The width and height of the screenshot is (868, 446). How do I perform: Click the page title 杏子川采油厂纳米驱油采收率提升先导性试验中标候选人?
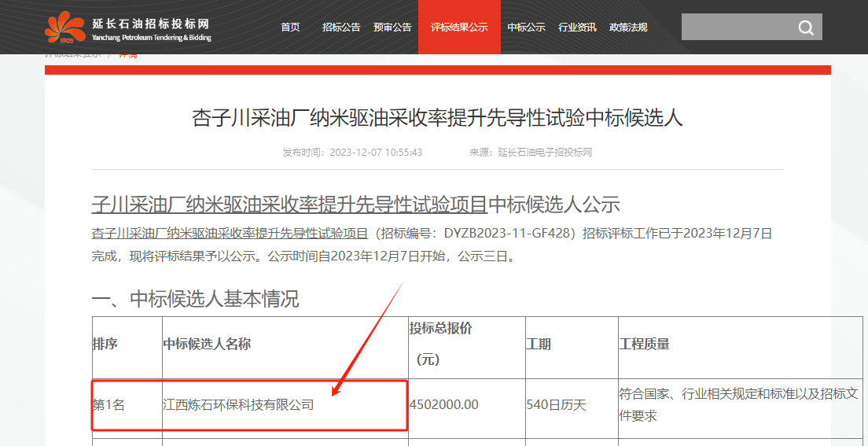(437, 118)
